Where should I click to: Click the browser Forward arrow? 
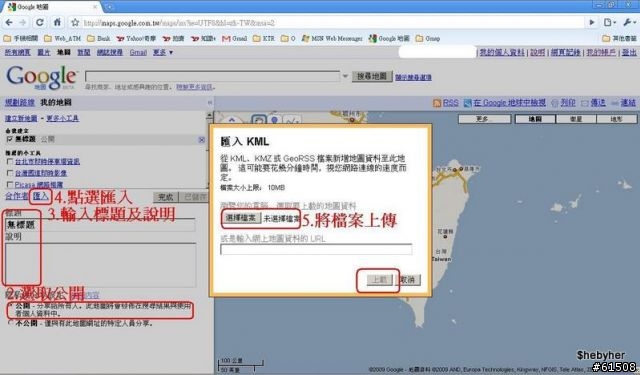22,22
